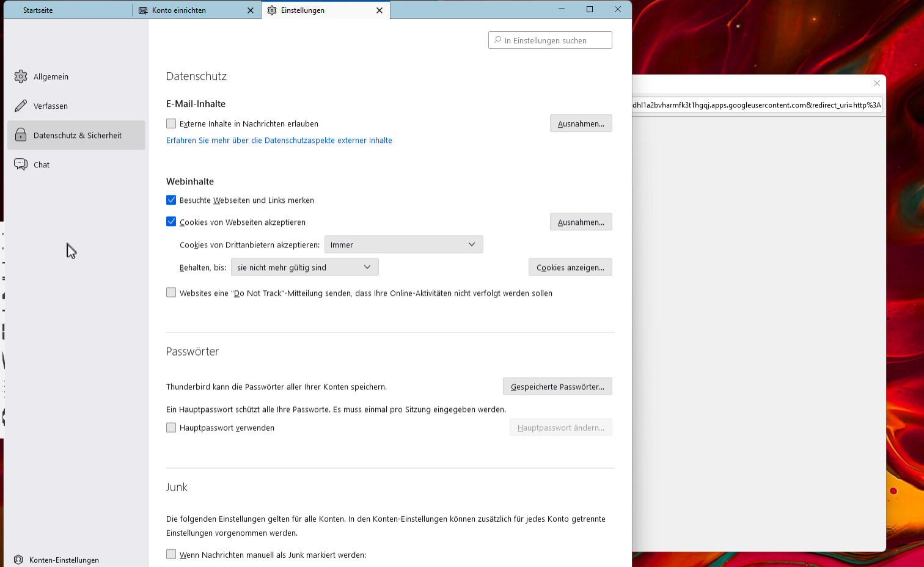Screen dimensions: 924x567
Task: Click the Allgemein gear icon
Action: 21,76
